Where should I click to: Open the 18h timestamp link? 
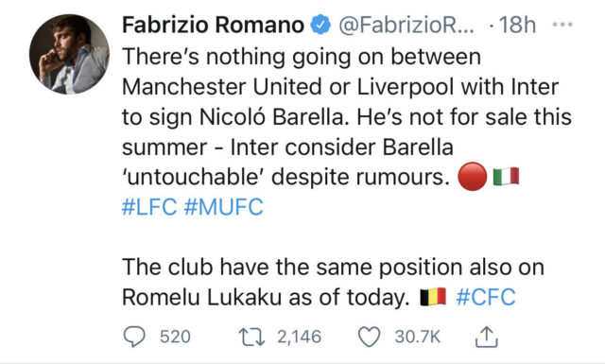(517, 26)
